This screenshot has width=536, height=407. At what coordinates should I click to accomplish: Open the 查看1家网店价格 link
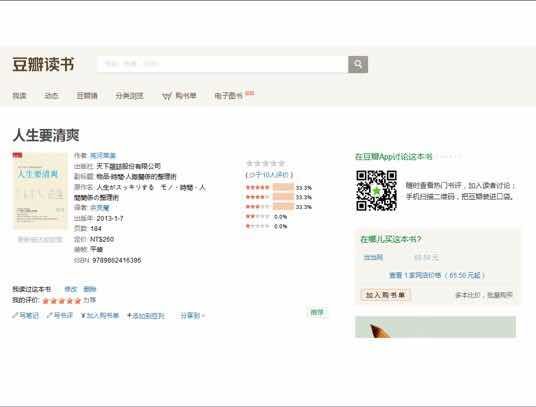point(437,275)
